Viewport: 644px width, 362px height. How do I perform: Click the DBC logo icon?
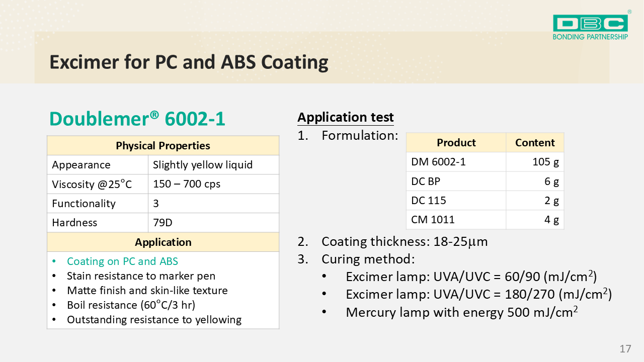pyautogui.click(x=590, y=23)
